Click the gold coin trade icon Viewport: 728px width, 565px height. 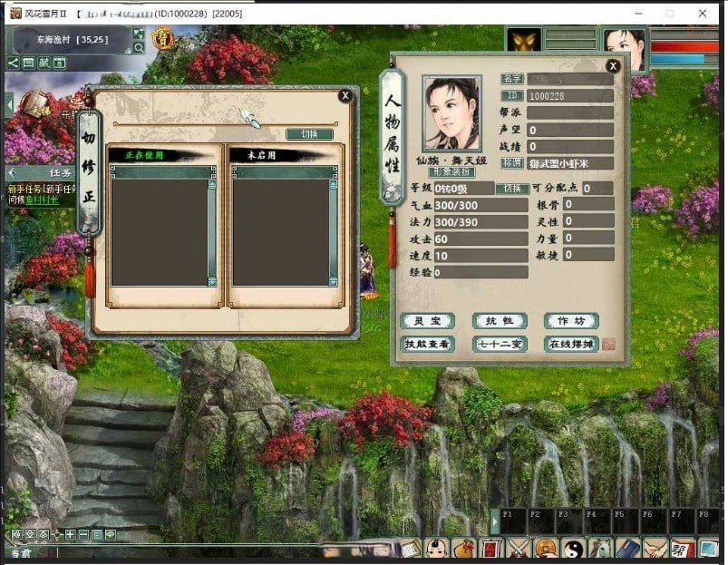tap(546, 550)
